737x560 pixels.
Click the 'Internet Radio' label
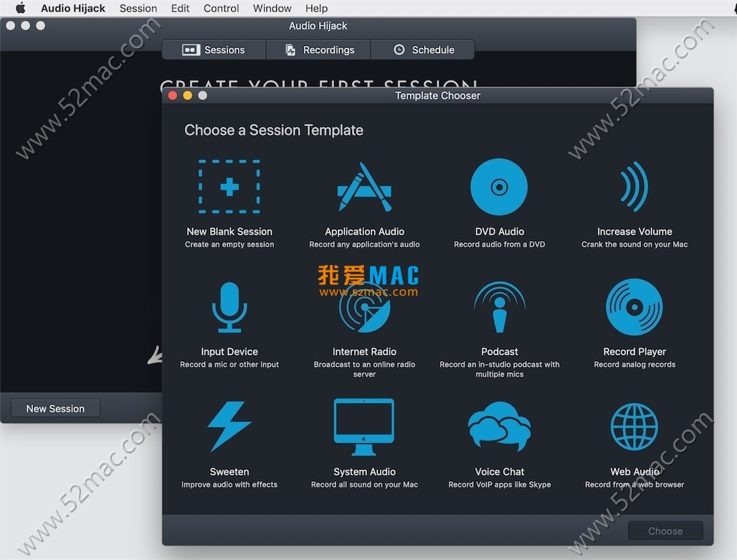point(364,351)
